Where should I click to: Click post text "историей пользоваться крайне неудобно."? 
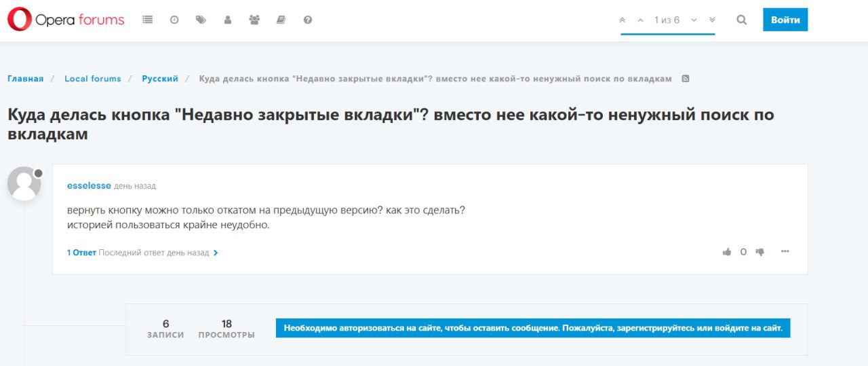point(168,225)
